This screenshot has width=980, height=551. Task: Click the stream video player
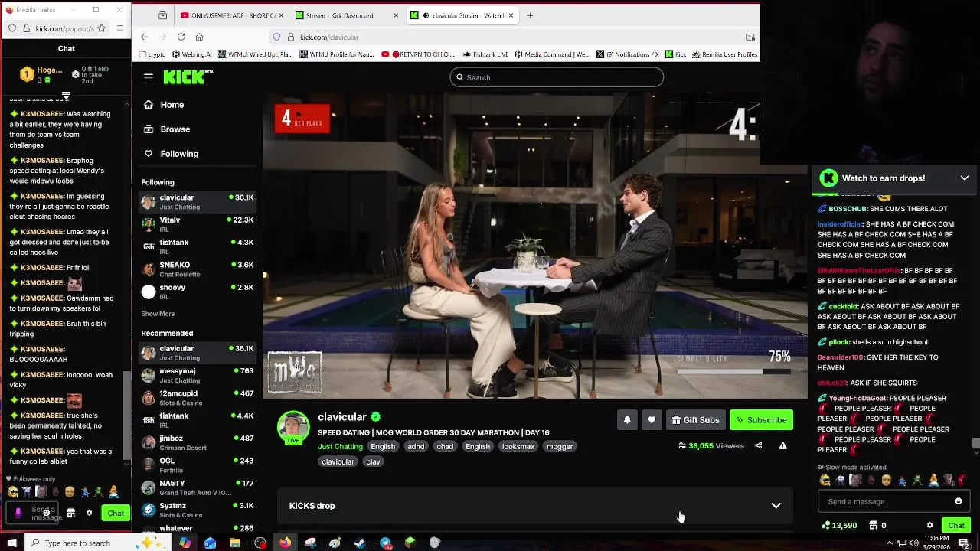(534, 246)
